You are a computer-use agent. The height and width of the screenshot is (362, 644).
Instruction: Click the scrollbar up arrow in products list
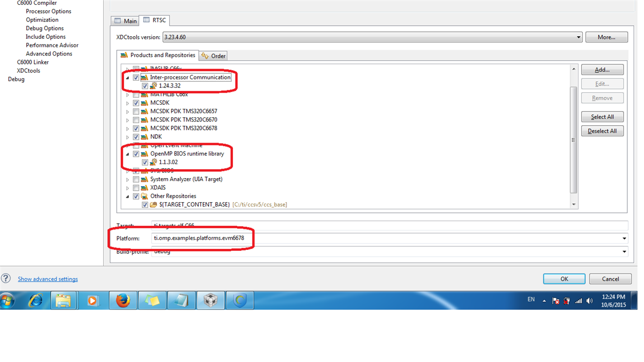coord(573,69)
